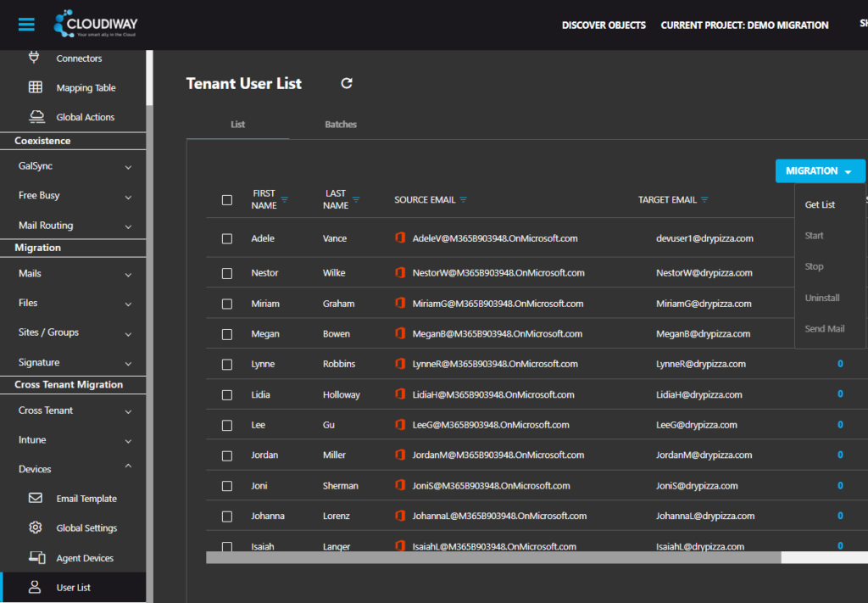Choose Uninstall from Migration menu
868x603 pixels.
click(822, 298)
